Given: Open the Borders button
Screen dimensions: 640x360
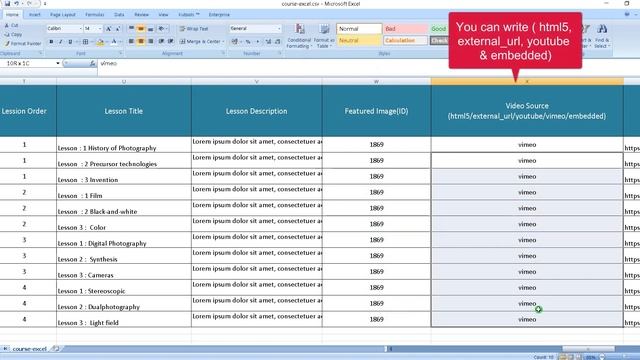Looking at the screenshot, I should (85, 42).
